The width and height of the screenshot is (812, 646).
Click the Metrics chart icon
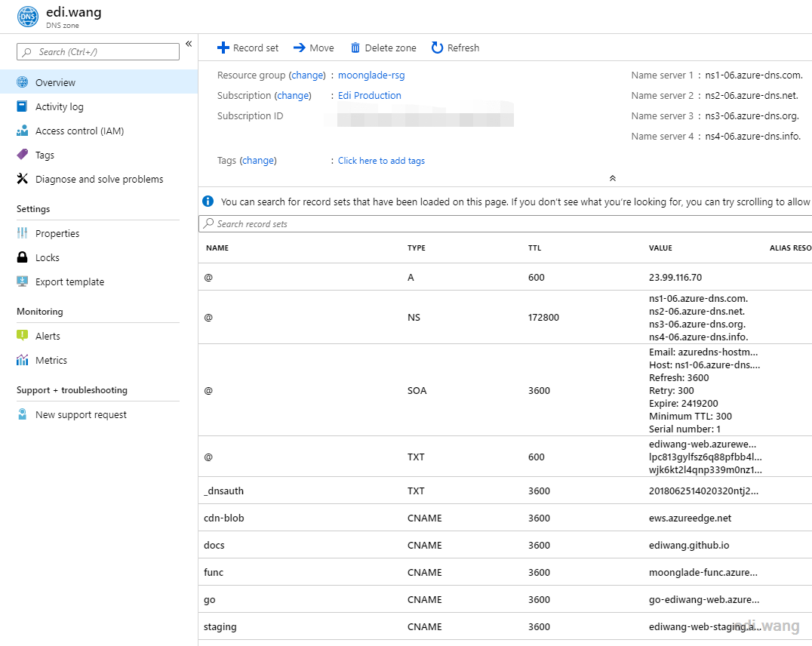click(23, 360)
